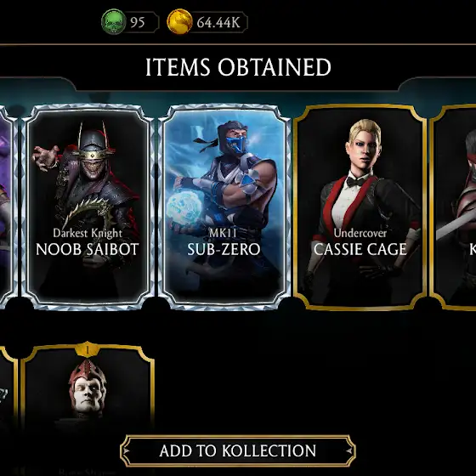Click the green skull souls icon

[114, 21]
